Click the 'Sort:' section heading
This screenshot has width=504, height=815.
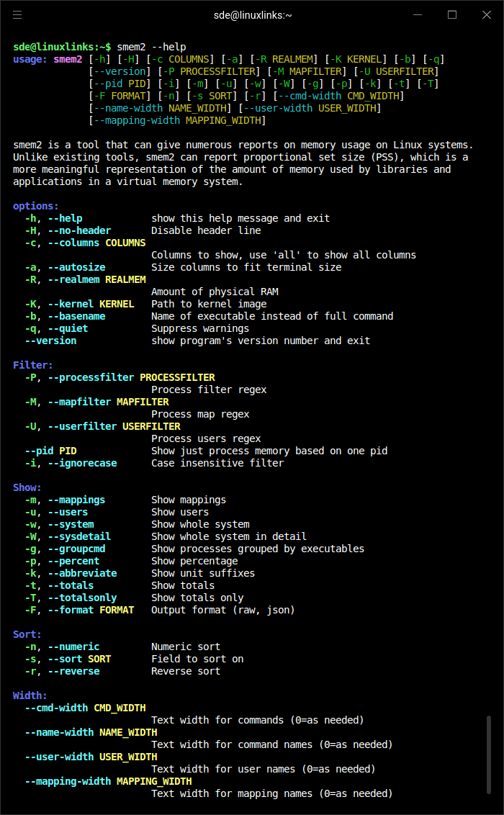pyautogui.click(x=27, y=634)
